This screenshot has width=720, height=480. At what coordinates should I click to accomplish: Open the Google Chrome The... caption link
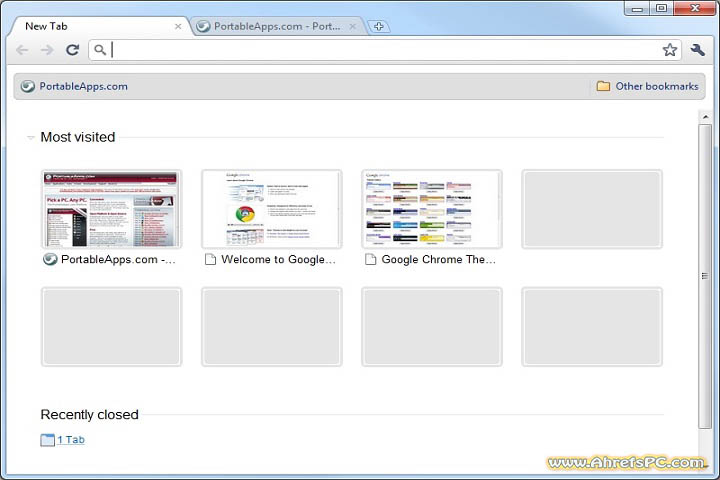click(x=439, y=260)
